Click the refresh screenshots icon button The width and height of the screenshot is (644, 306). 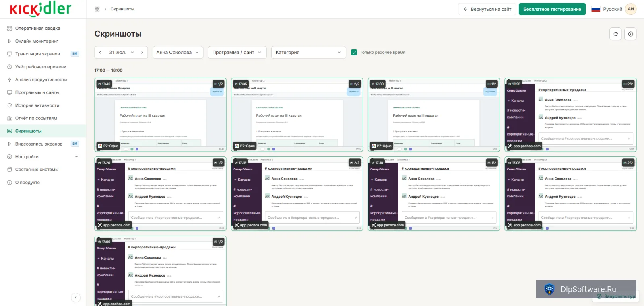coord(615,34)
